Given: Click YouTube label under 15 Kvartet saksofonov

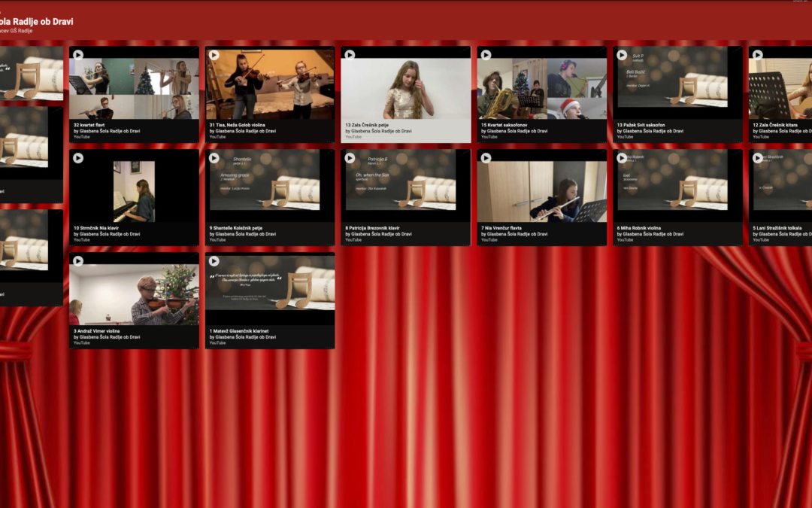Looking at the screenshot, I should click(489, 137).
